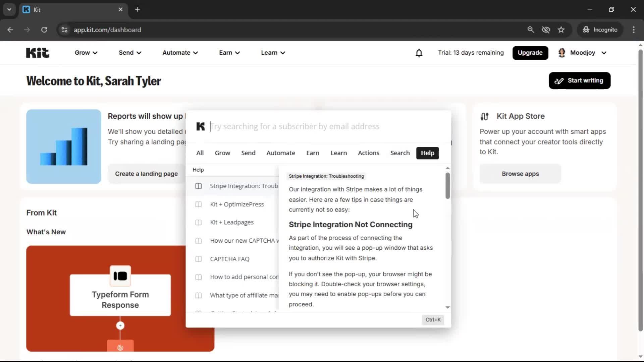Click the notification bell icon

(x=419, y=53)
